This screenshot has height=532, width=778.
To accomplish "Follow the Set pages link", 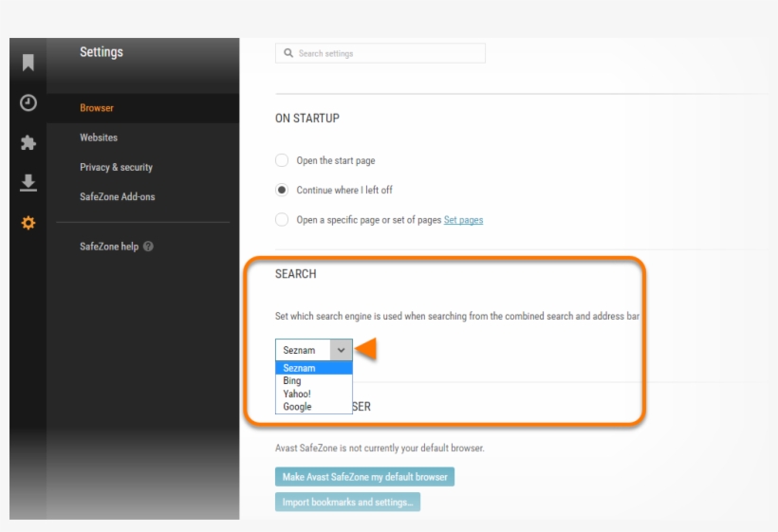I will coord(463,220).
